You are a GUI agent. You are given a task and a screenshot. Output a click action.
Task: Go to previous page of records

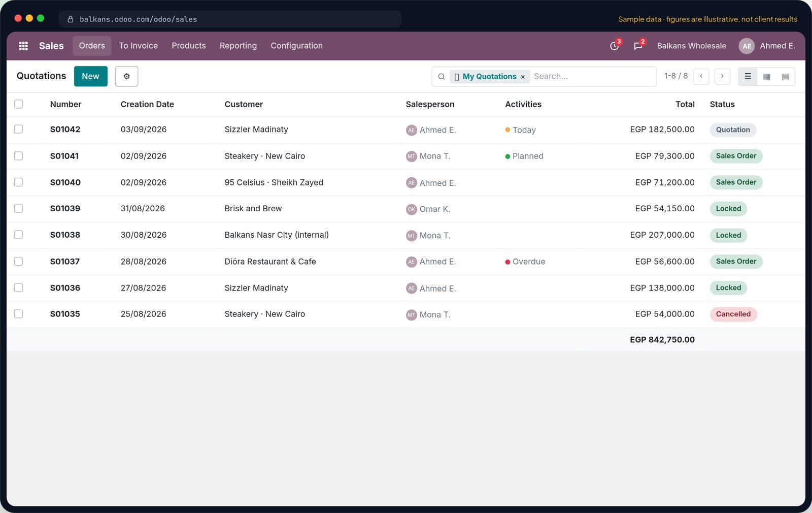[701, 76]
